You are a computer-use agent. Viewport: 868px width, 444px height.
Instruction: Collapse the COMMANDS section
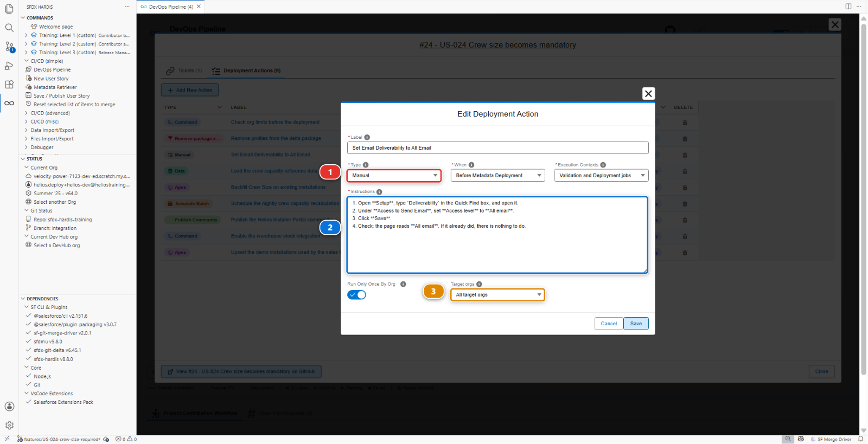pos(40,18)
